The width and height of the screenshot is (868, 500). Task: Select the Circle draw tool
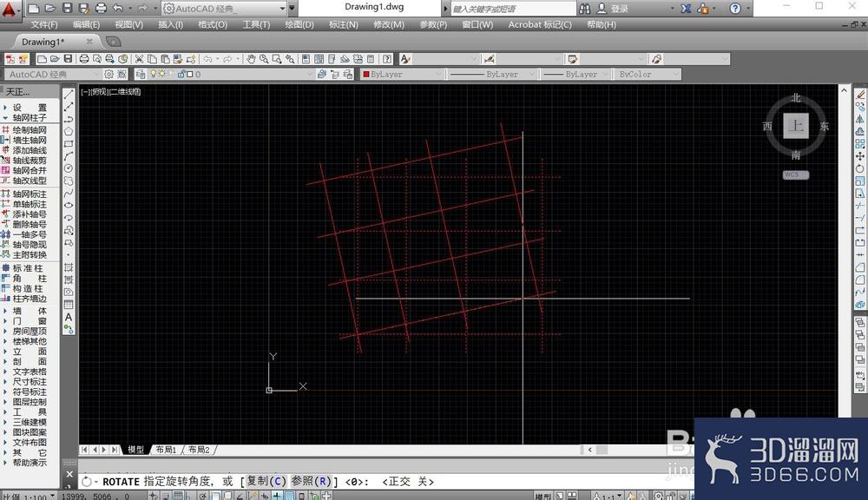69,168
